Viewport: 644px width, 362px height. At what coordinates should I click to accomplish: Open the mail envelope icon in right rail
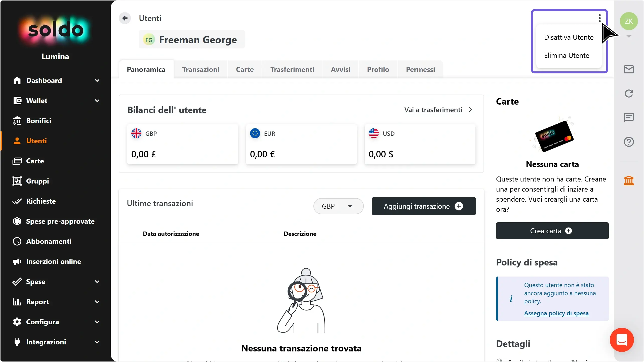coord(629,69)
